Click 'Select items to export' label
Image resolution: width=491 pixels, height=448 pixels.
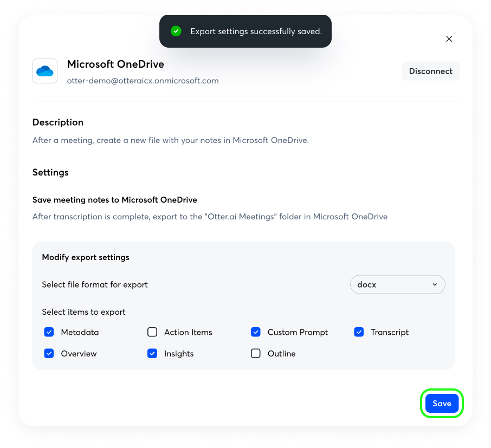click(x=83, y=312)
